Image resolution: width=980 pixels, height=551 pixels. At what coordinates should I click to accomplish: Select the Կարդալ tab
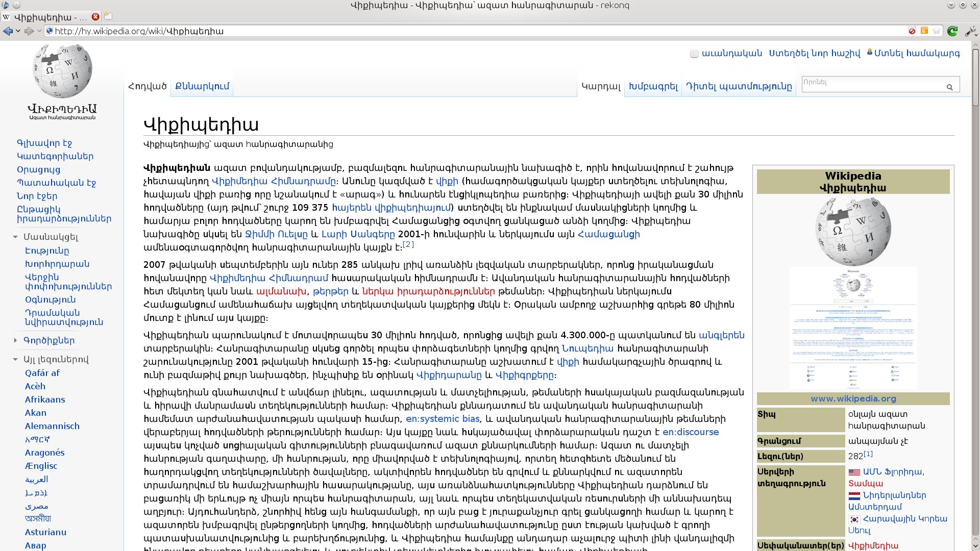[601, 87]
